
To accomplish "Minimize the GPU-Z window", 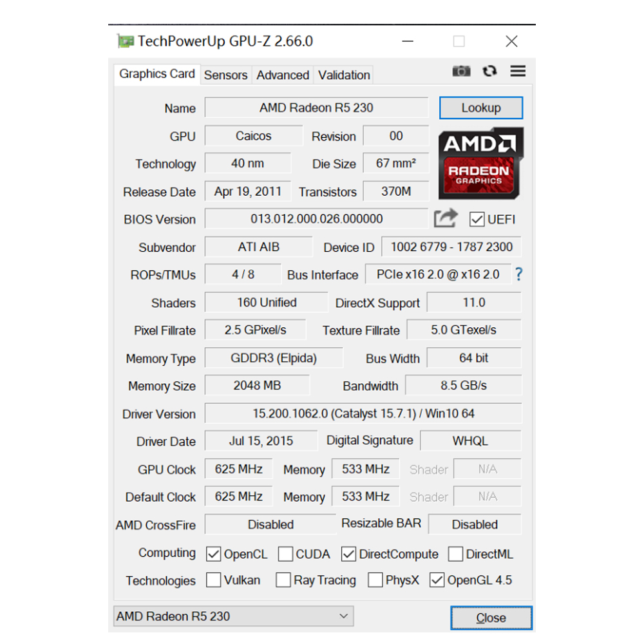I will [x=408, y=41].
